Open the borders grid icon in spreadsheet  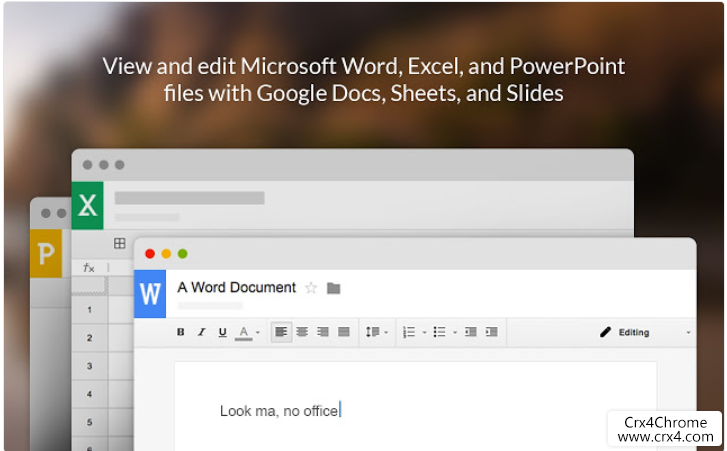[120, 243]
